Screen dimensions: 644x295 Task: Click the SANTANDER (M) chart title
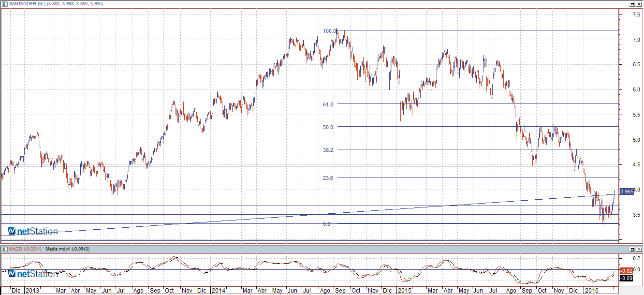click(25, 4)
